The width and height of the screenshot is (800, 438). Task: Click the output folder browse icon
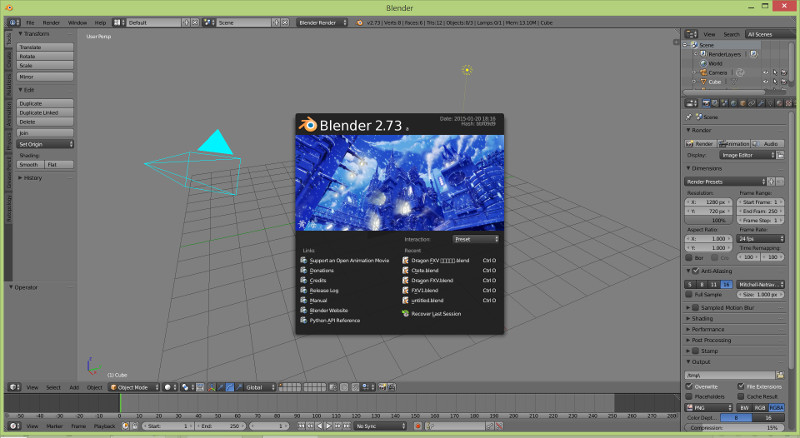[780, 375]
